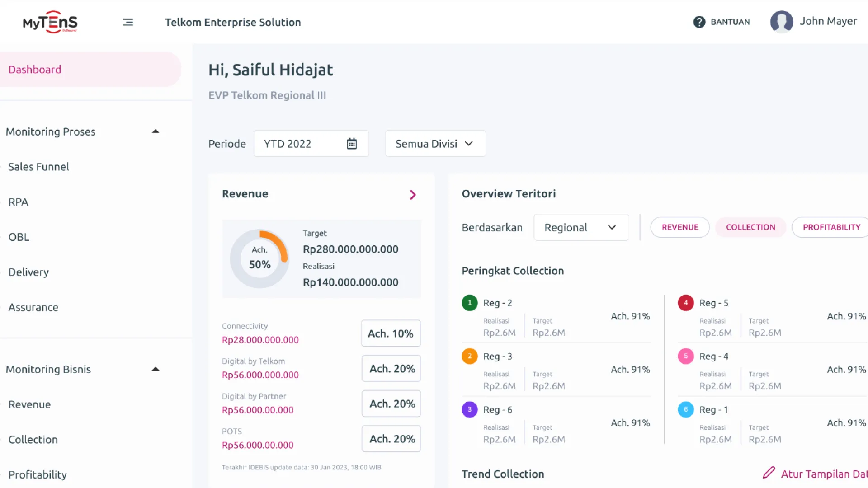Click Ach. 20% button for Digital by Telkom
868x488 pixels.
[392, 369]
